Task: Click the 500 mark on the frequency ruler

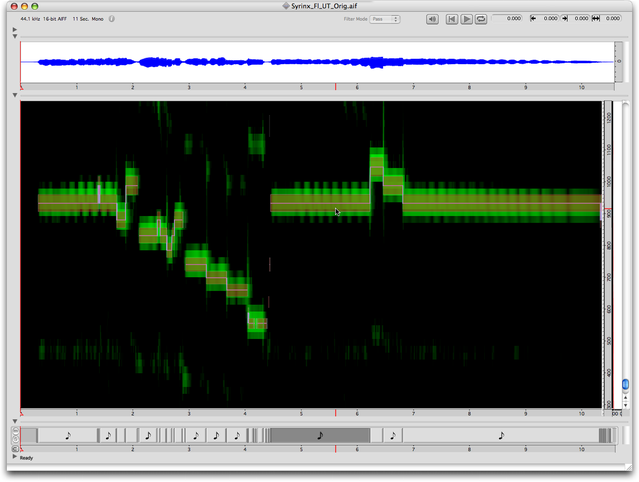Action: [x=609, y=341]
